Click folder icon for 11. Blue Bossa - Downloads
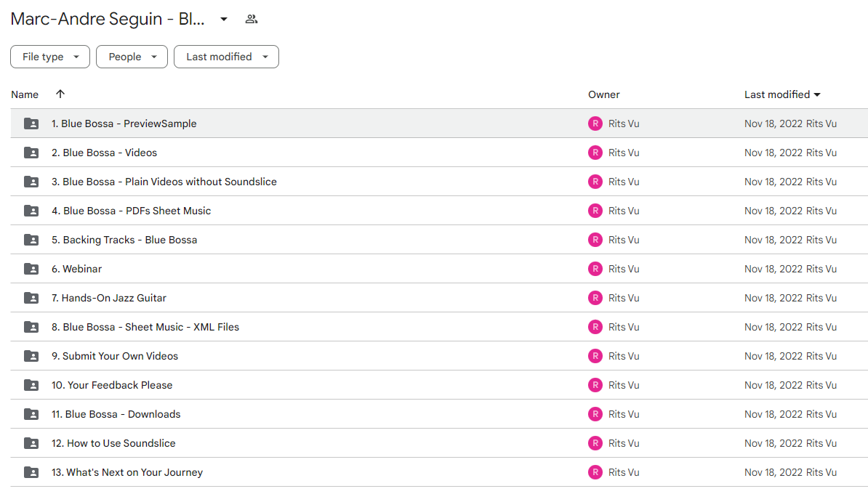This screenshot has height=494, width=868. click(31, 414)
